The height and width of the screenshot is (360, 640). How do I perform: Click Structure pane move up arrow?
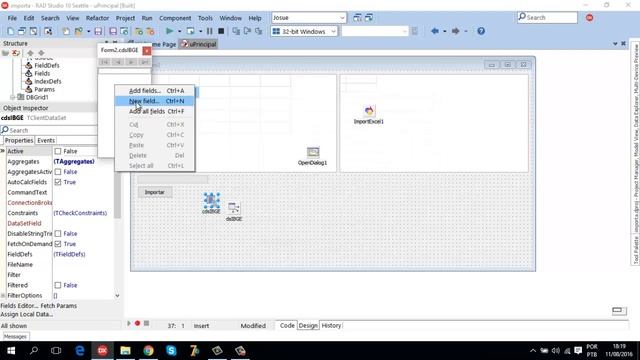pyautogui.click(x=30, y=53)
